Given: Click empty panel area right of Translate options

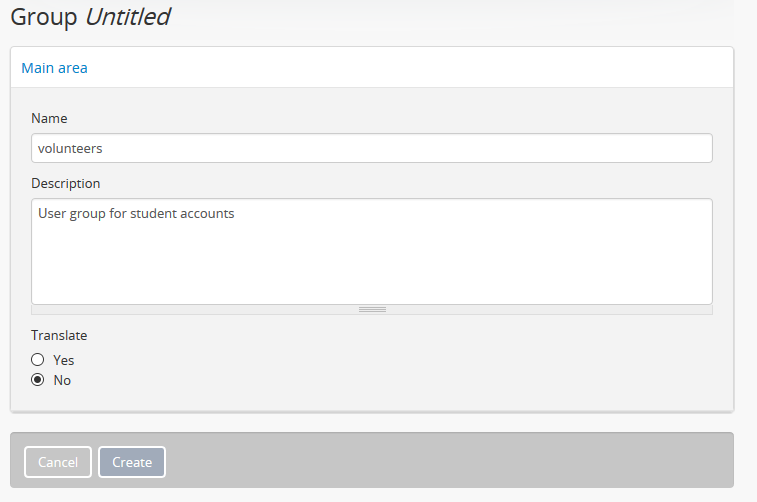Looking at the screenshot, I should 400,370.
